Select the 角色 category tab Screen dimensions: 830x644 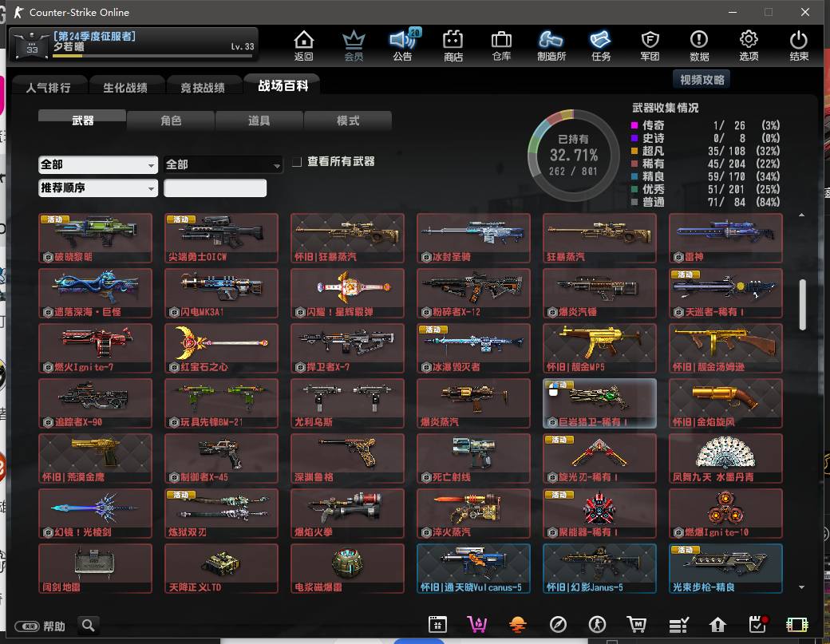click(x=171, y=121)
